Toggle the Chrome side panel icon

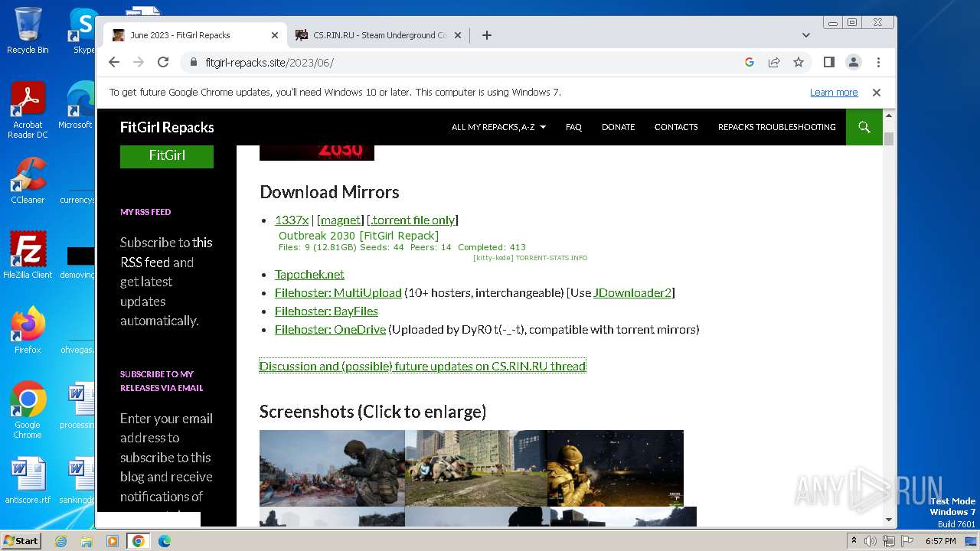pos(829,62)
